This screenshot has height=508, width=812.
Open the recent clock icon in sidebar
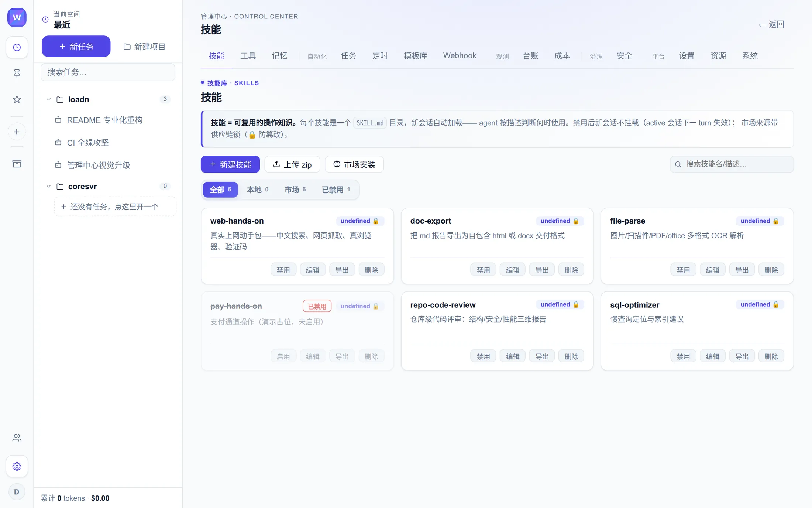click(17, 47)
